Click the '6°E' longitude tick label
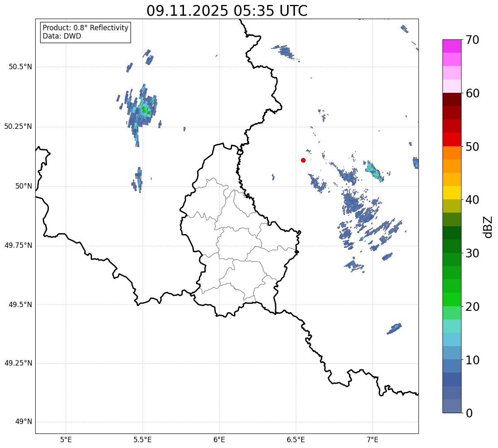 (219, 439)
